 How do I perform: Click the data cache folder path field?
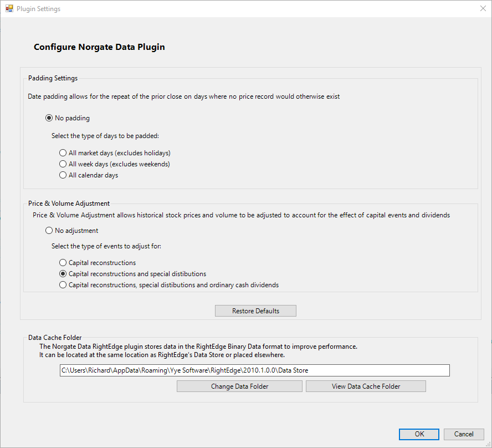(254, 370)
